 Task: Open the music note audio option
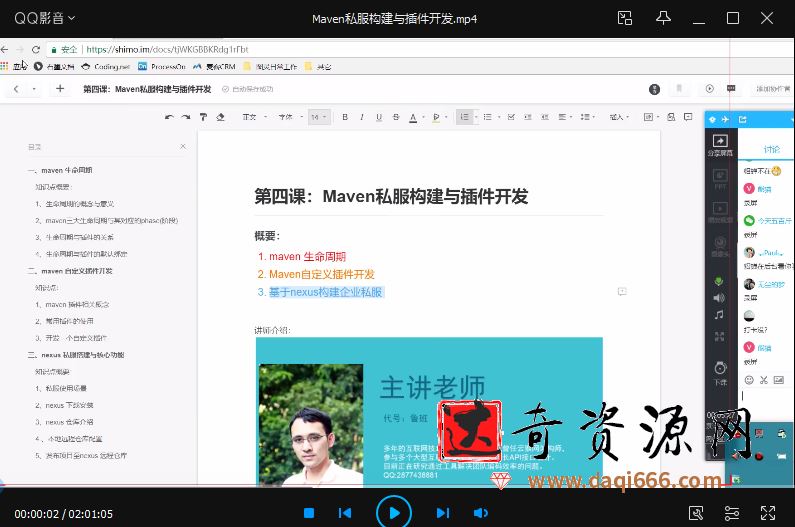point(719,315)
